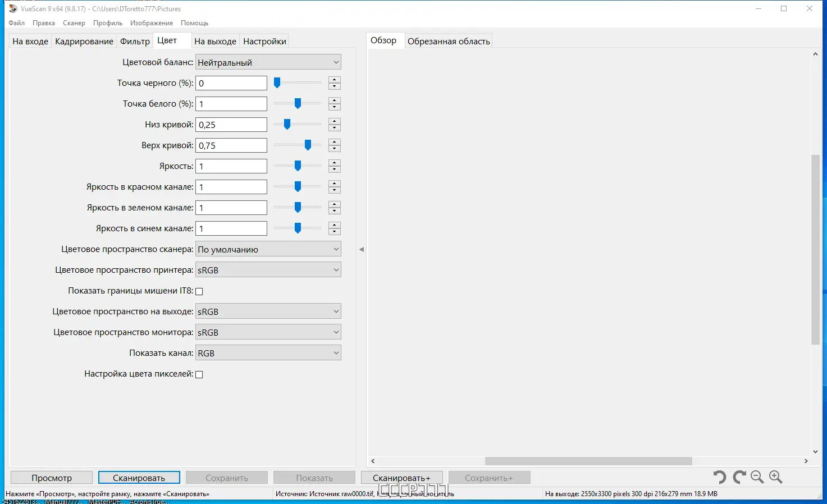This screenshot has height=504, width=827.
Task: Click the zoom out magnifier icon
Action: point(757,477)
